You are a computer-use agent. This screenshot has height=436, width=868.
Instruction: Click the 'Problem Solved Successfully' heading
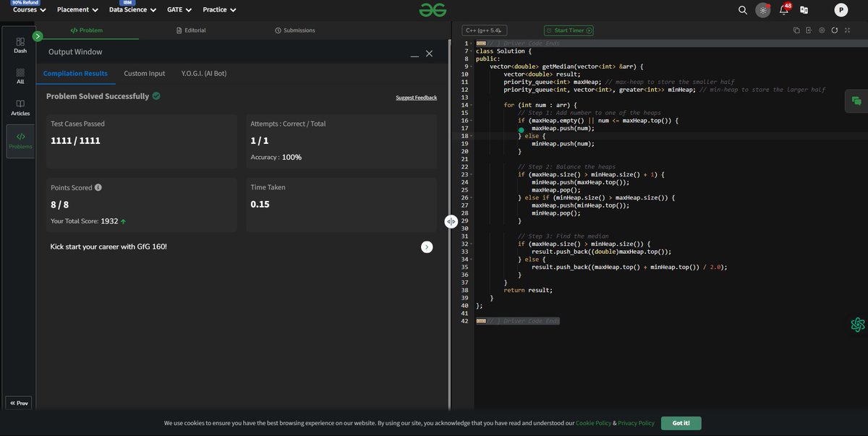98,96
